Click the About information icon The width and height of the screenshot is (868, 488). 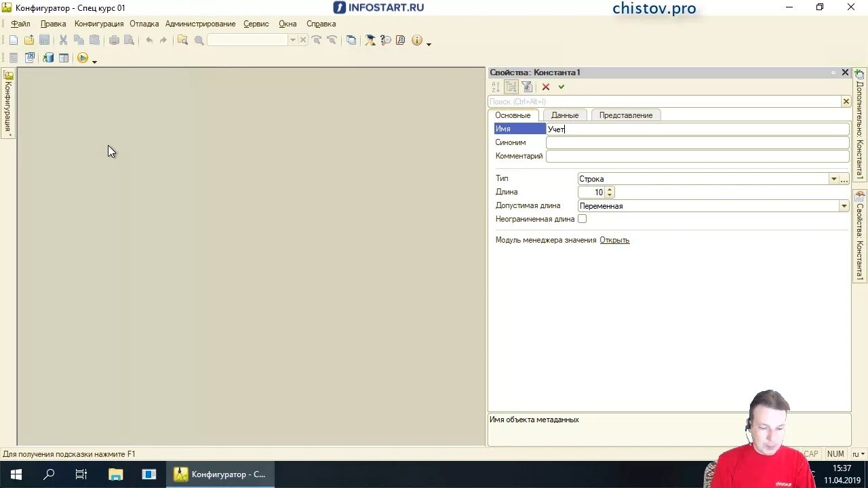[417, 40]
